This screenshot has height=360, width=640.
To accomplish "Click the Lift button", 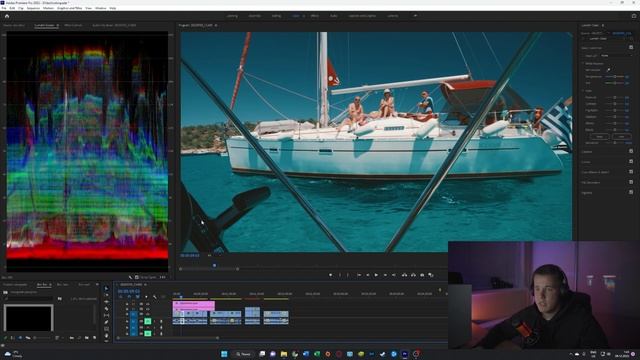I will coord(404,275).
